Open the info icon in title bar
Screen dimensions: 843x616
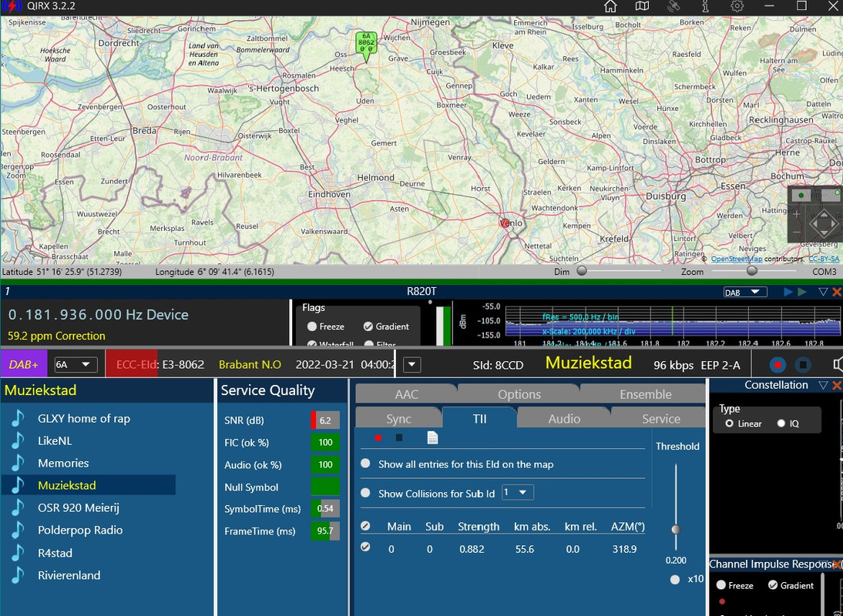[x=705, y=6]
